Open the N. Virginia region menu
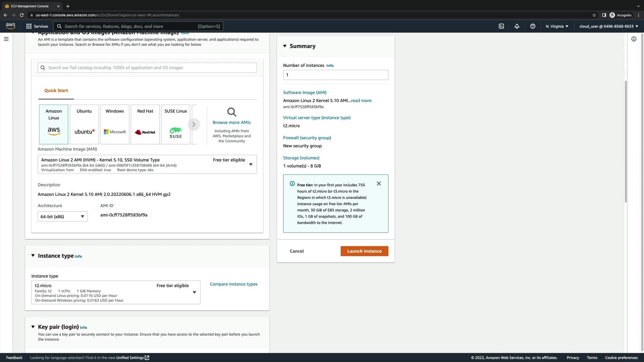Screen dimensions: 644x362 coord(556,26)
